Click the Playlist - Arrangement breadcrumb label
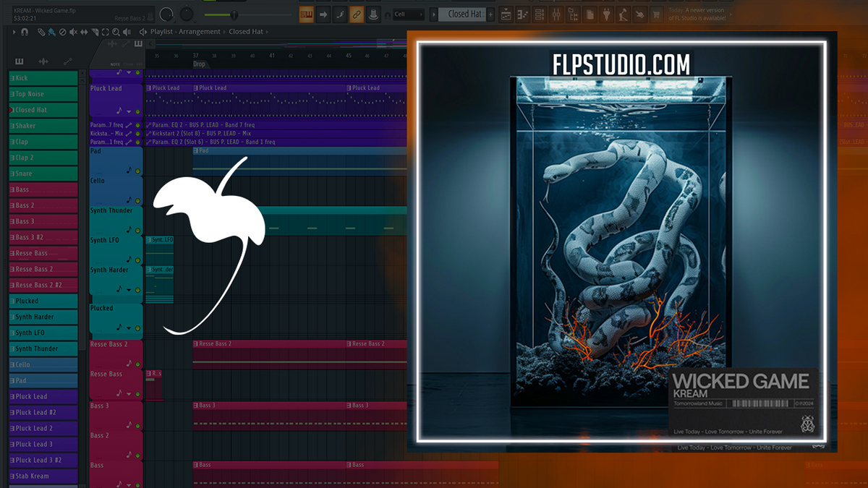 point(187,31)
